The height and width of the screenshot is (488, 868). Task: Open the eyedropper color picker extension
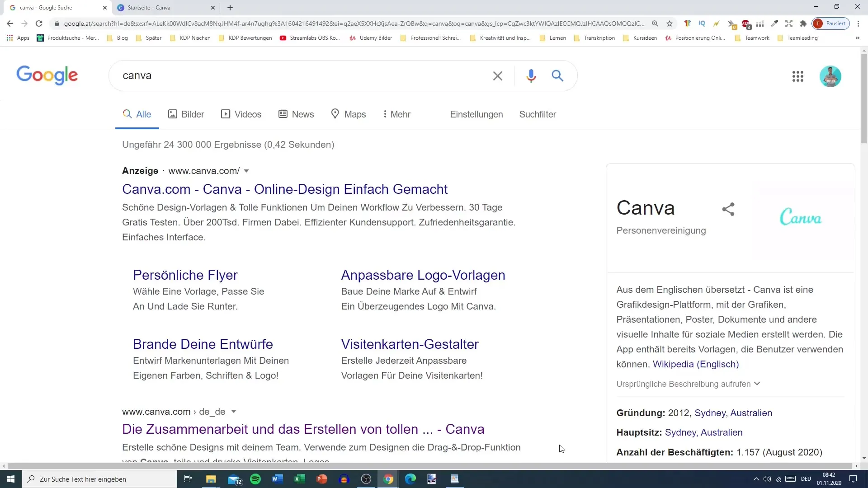coord(774,23)
